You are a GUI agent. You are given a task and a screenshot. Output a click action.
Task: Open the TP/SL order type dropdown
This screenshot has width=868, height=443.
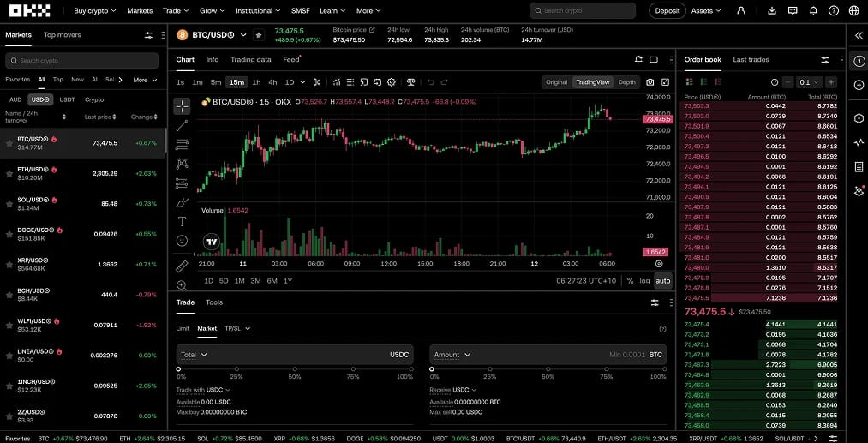tap(237, 328)
